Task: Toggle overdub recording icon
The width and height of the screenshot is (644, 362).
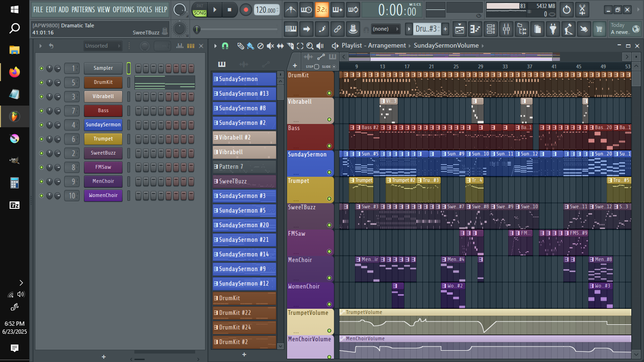Action: click(x=338, y=9)
